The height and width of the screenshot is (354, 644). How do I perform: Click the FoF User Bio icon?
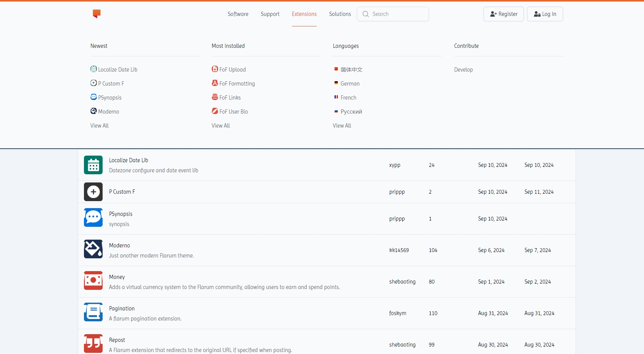click(215, 111)
